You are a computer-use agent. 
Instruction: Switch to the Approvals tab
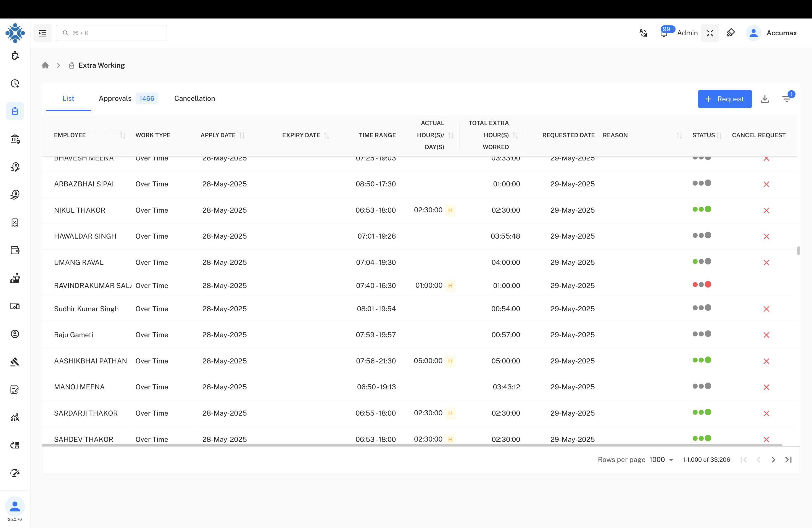(x=115, y=98)
